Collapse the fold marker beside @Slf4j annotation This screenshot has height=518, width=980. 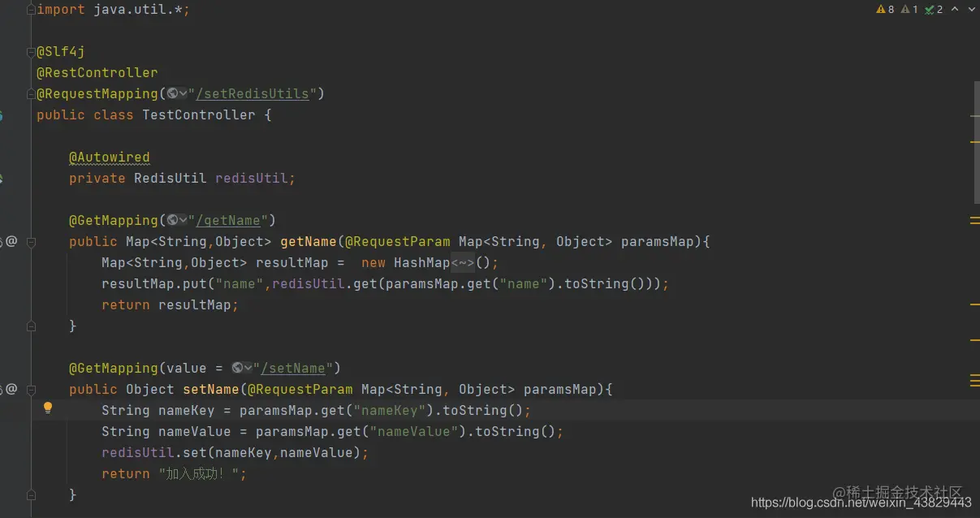click(31, 52)
